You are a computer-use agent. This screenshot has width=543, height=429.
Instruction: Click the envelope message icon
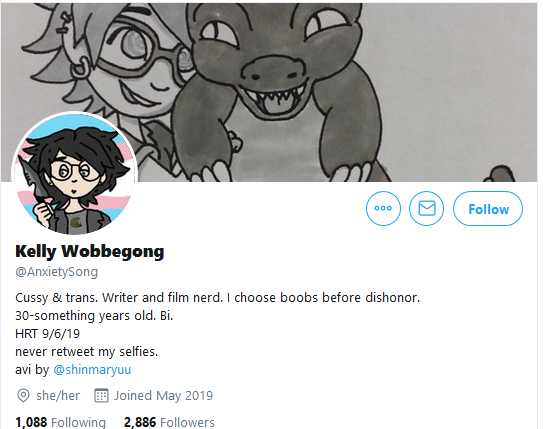click(x=426, y=208)
